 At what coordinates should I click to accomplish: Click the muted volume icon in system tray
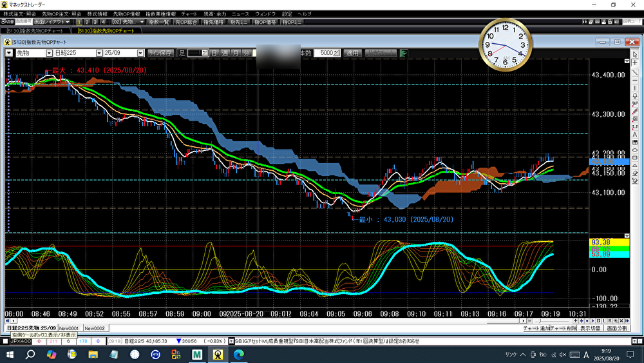coord(563,355)
